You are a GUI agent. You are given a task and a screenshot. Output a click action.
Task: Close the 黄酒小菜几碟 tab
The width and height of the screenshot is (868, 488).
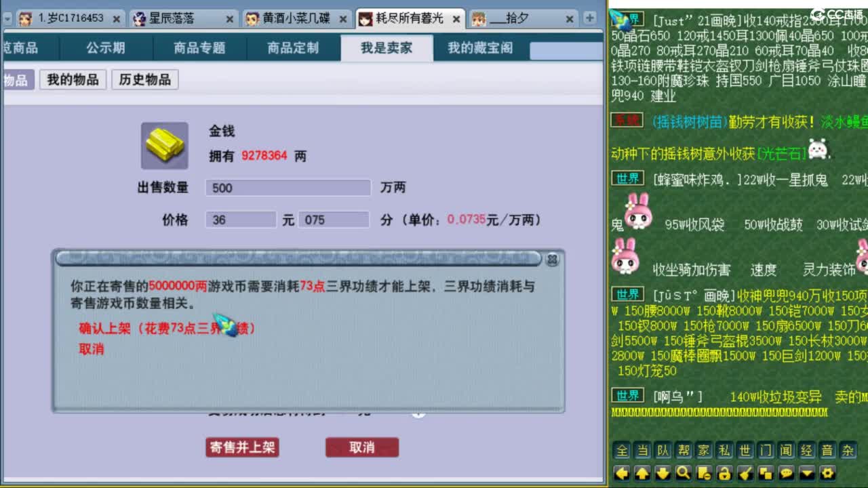(x=342, y=19)
